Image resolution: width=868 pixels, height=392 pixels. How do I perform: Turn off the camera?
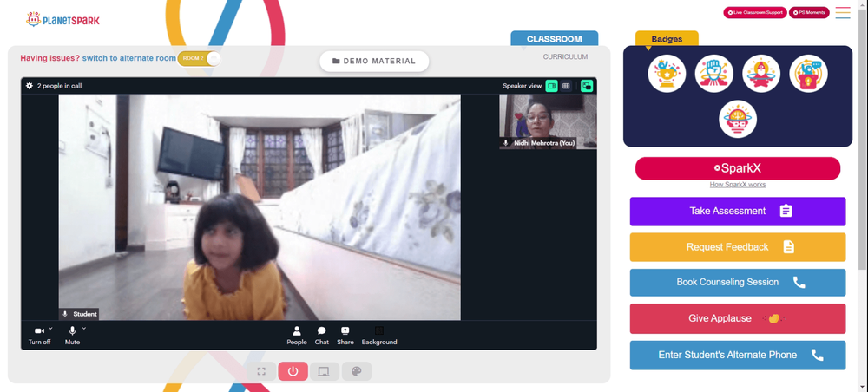coord(39,335)
